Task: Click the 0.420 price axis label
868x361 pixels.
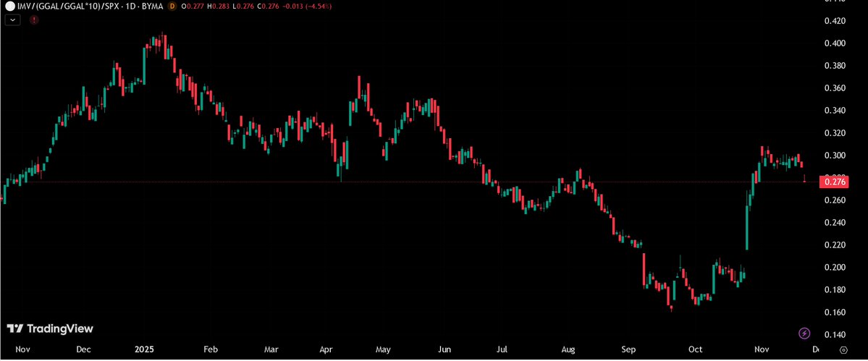Action: point(834,21)
